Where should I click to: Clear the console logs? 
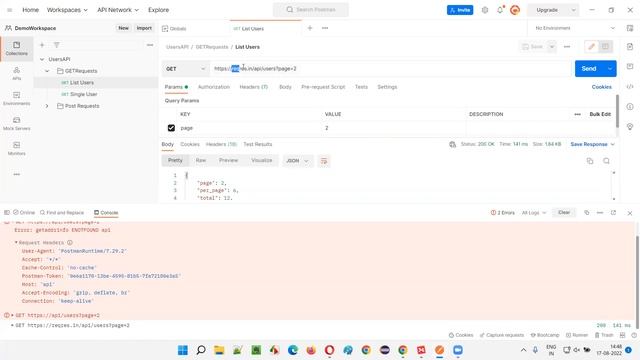pyautogui.click(x=564, y=213)
